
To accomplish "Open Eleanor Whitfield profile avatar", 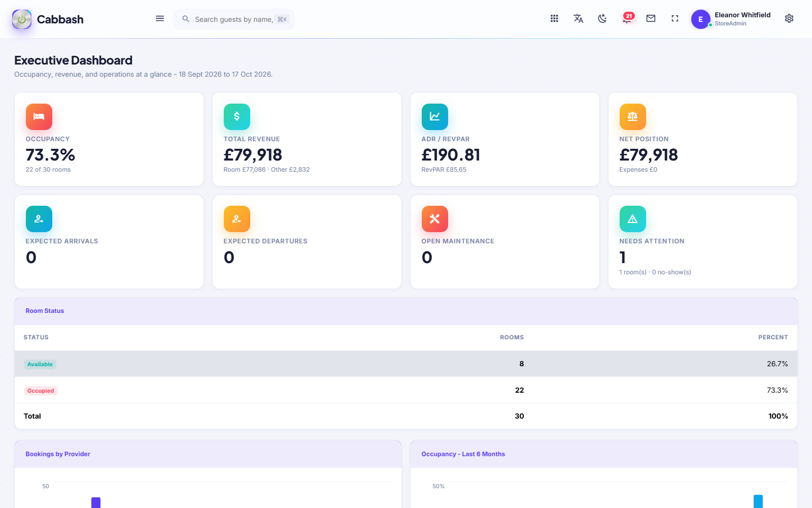I will [700, 19].
